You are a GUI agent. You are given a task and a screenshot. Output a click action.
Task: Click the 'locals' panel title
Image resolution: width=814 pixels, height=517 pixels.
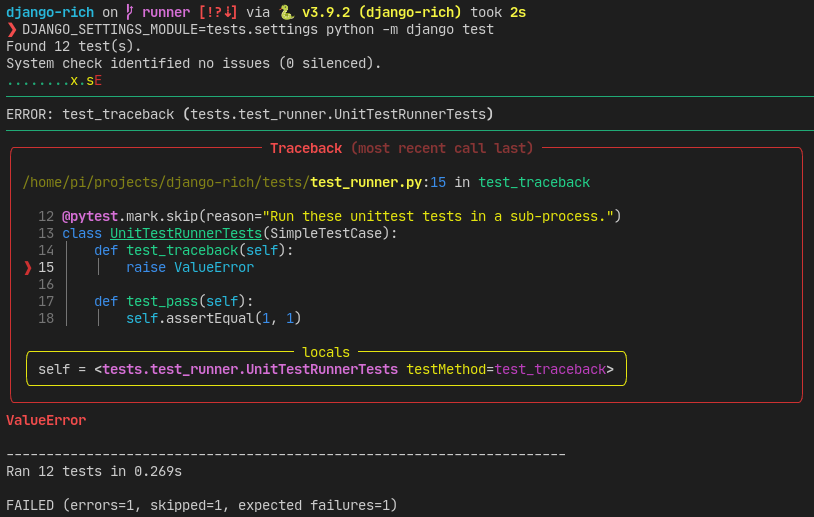326,352
